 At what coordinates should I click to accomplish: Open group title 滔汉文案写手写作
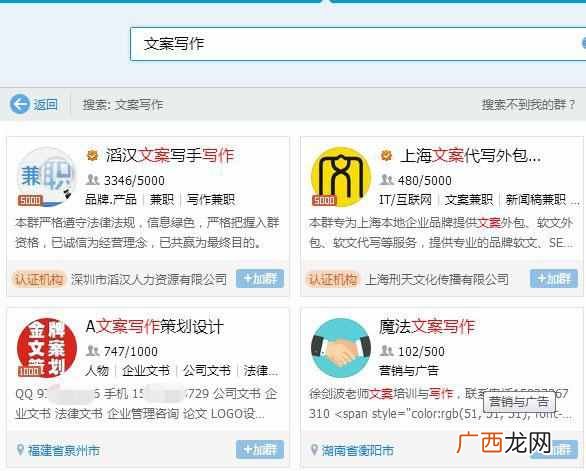click(170, 156)
